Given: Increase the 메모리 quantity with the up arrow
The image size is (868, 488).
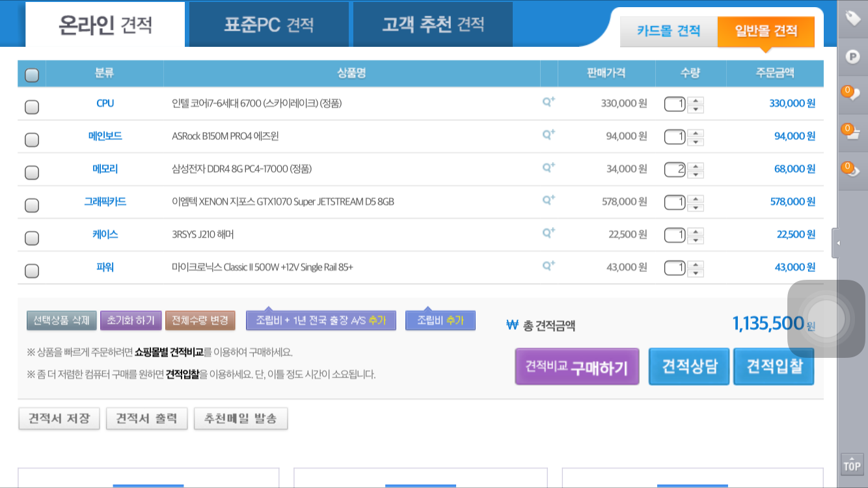Looking at the screenshot, I should click(696, 166).
